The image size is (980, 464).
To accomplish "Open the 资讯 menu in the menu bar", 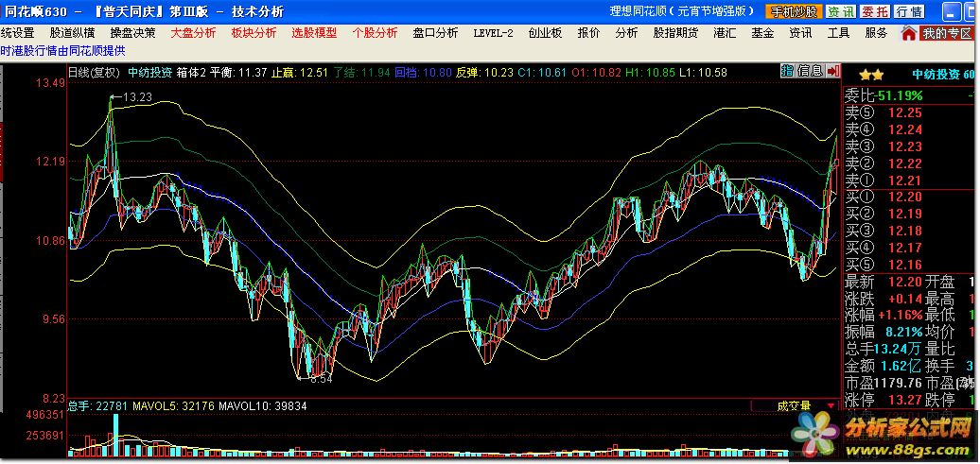I will (800, 33).
